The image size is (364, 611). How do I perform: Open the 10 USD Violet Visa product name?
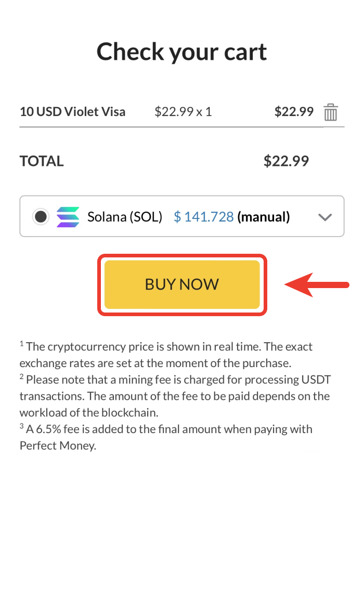(72, 112)
